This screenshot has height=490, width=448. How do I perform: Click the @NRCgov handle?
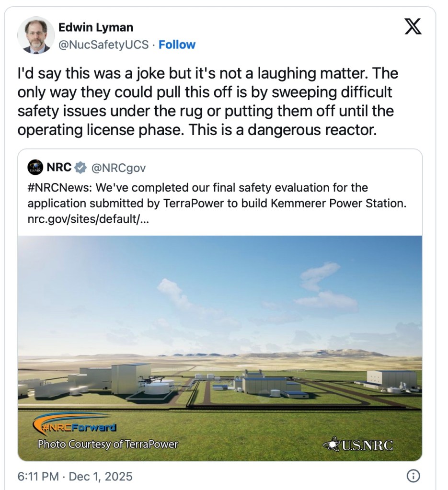tap(118, 168)
